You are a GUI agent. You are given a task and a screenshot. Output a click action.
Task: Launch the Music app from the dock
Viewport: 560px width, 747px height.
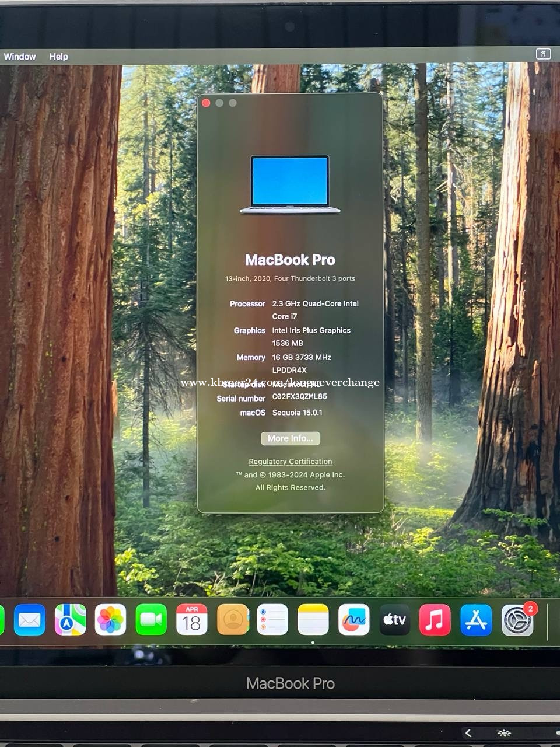pyautogui.click(x=435, y=620)
